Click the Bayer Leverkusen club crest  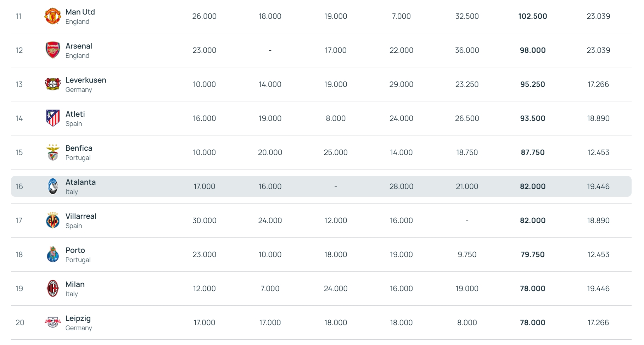(53, 84)
